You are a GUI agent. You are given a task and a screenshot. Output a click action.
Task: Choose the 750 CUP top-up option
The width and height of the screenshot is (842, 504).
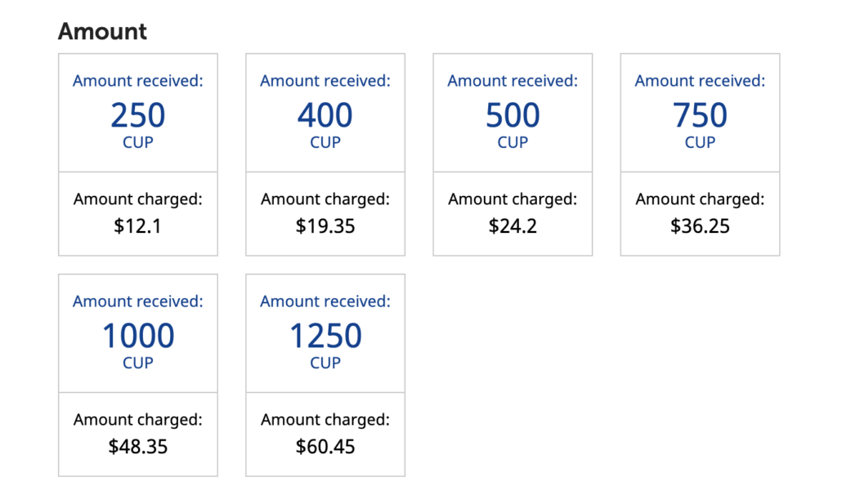701,154
